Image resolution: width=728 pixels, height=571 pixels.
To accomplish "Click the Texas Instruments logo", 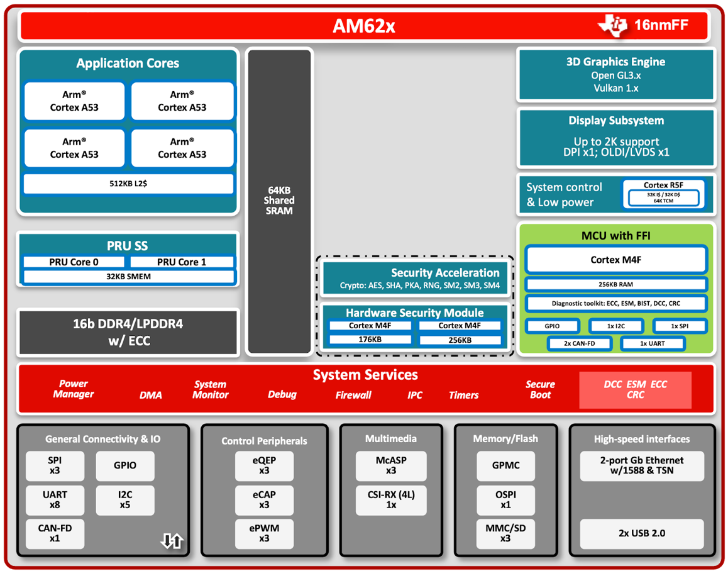I will click(612, 26).
